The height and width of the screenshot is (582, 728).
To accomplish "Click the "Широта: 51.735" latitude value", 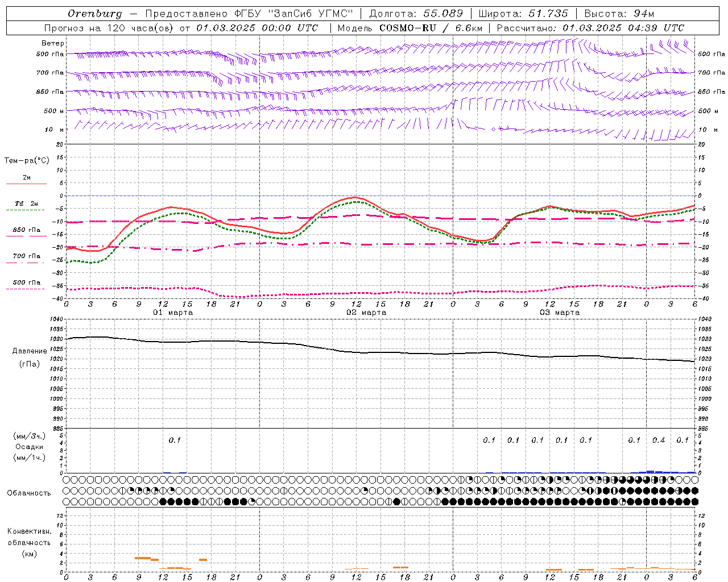I will (x=523, y=14).
